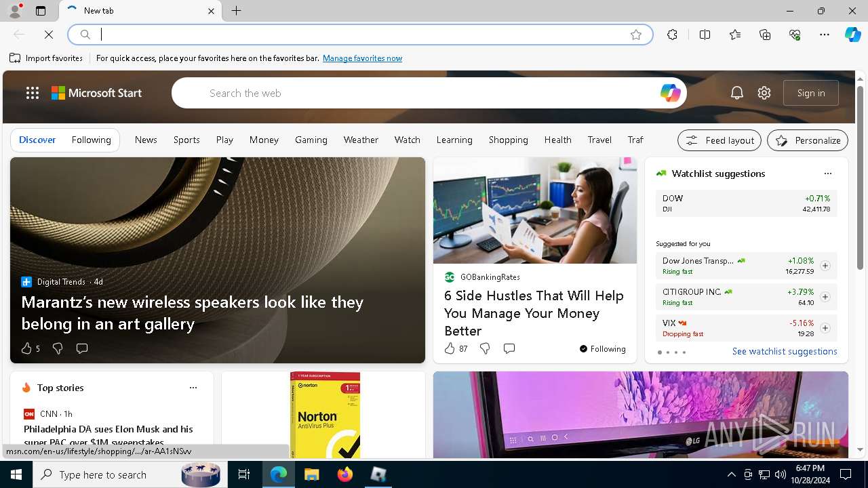Open a new tab with plus button

click(236, 11)
